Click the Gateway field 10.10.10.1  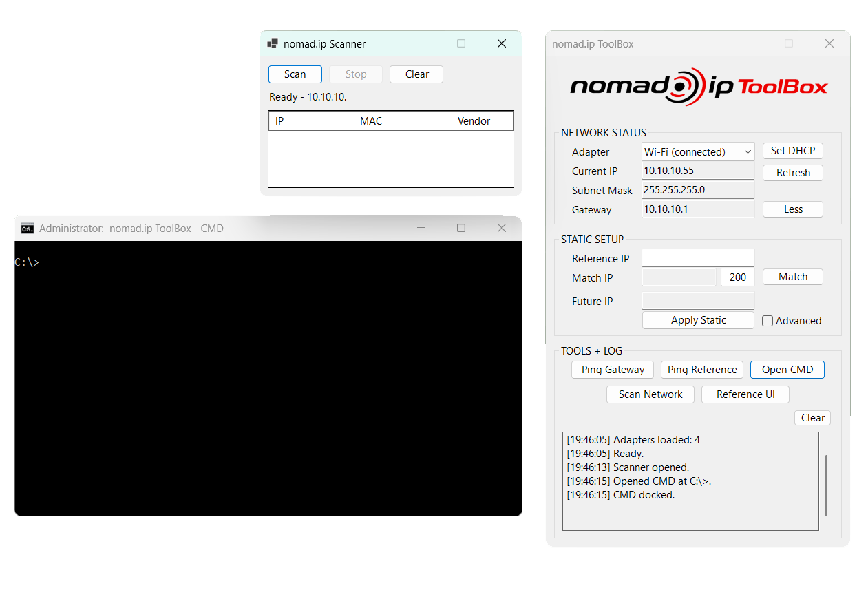point(698,209)
